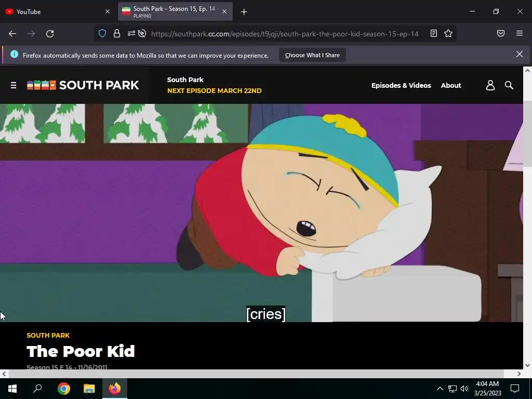Open File Explorer from the taskbar
The width and height of the screenshot is (532, 399).
[x=89, y=389]
